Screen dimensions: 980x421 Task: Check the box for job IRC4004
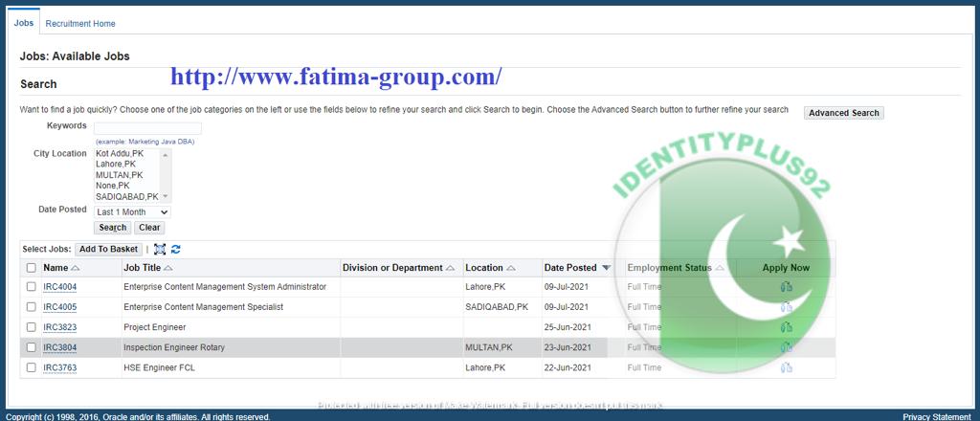[x=32, y=286]
